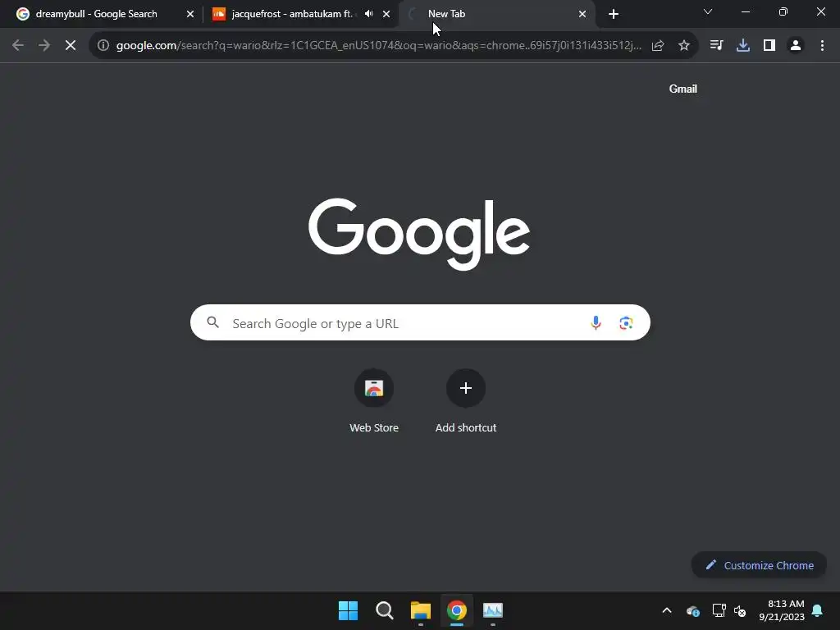Open notifications bell icon

pyautogui.click(x=818, y=610)
